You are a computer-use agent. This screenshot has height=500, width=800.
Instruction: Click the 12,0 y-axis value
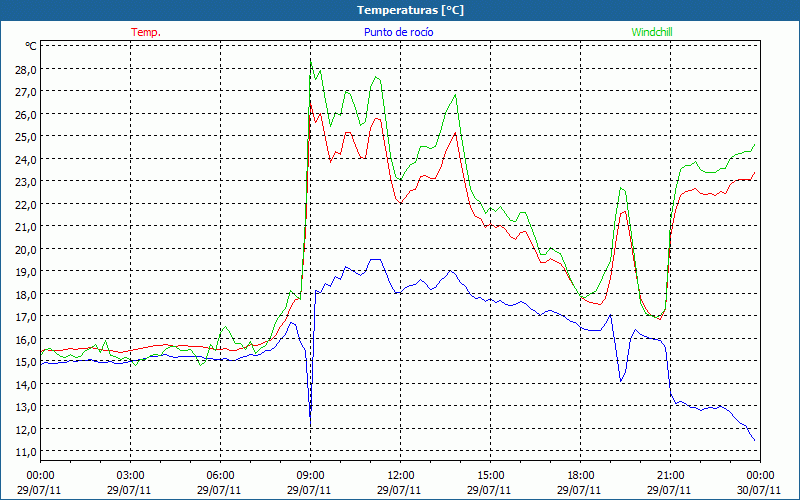[26, 429]
